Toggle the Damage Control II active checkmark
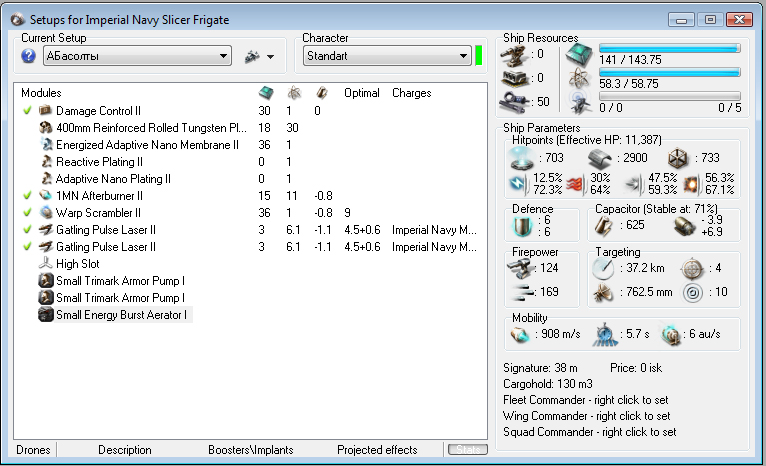This screenshot has width=766, height=466. point(27,110)
